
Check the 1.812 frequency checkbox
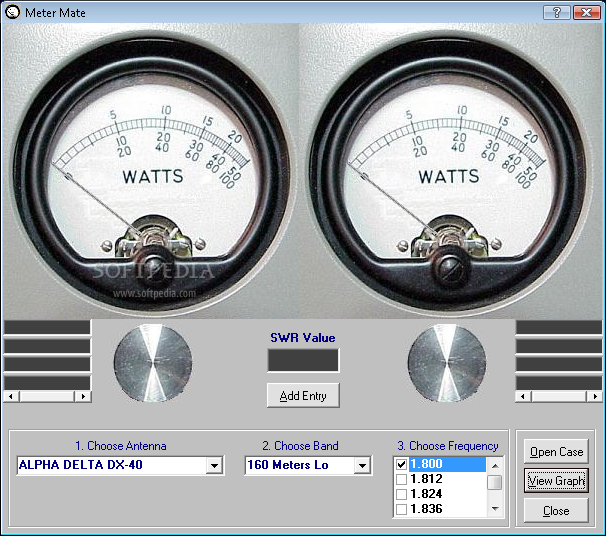402,479
